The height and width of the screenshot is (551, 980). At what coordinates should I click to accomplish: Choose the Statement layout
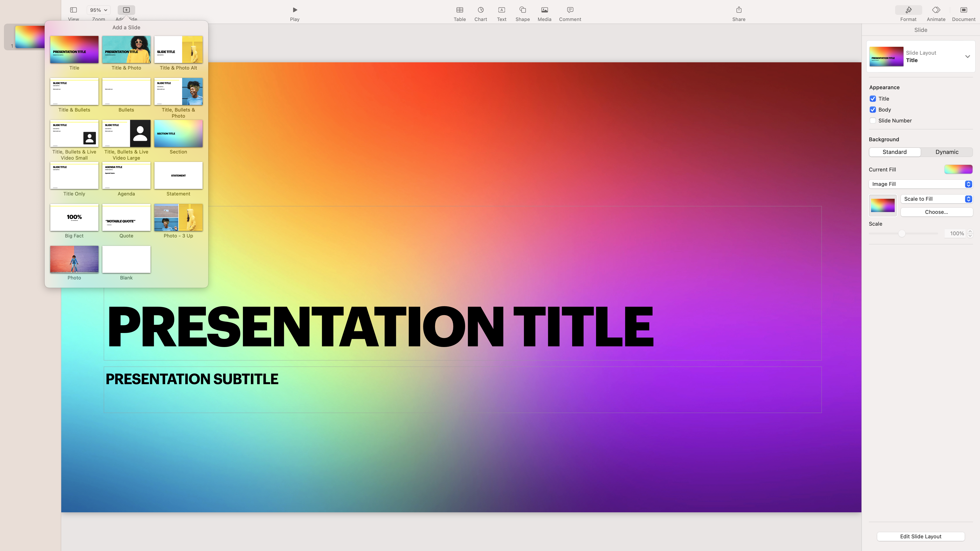click(x=178, y=176)
